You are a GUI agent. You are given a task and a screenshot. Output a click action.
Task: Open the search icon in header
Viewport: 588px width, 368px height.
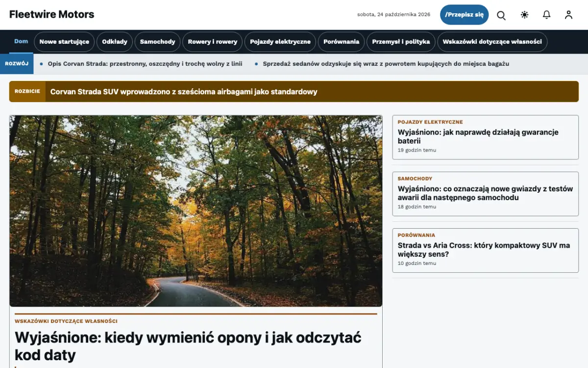(x=501, y=15)
